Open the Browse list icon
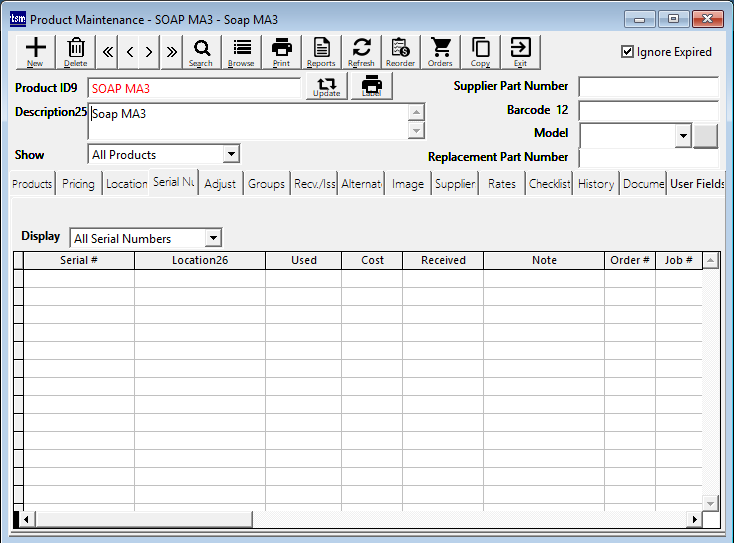This screenshot has width=734, height=543. [x=241, y=52]
